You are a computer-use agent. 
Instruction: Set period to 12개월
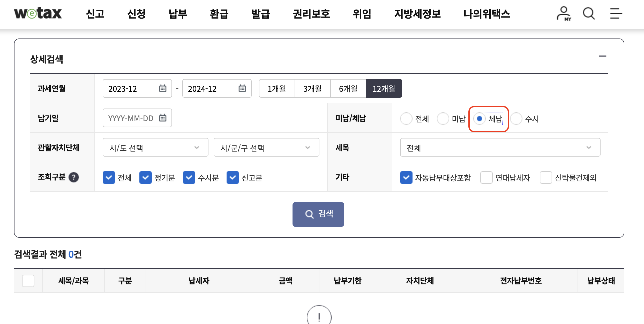point(384,88)
